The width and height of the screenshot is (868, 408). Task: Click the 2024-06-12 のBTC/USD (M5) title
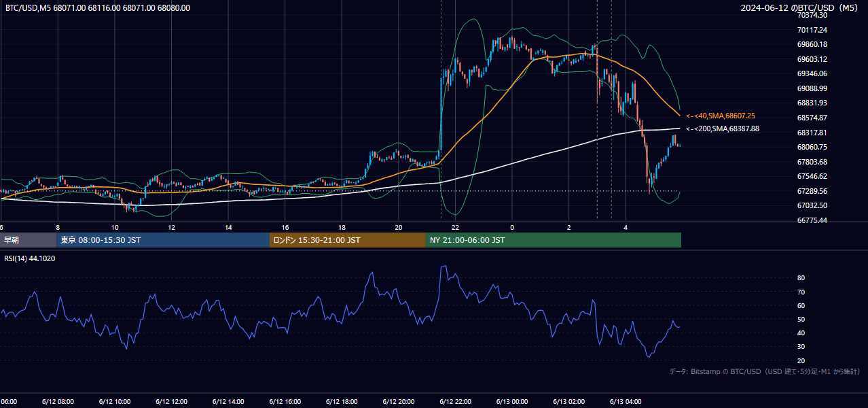[801, 8]
